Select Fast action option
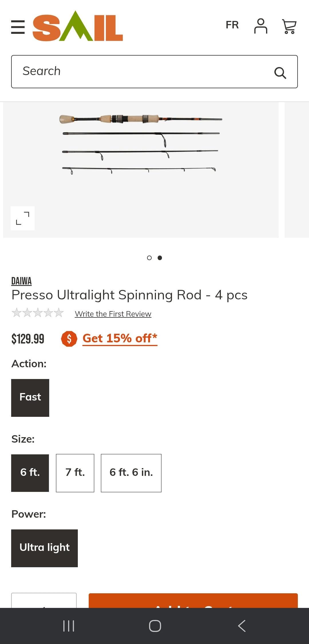 coord(30,398)
